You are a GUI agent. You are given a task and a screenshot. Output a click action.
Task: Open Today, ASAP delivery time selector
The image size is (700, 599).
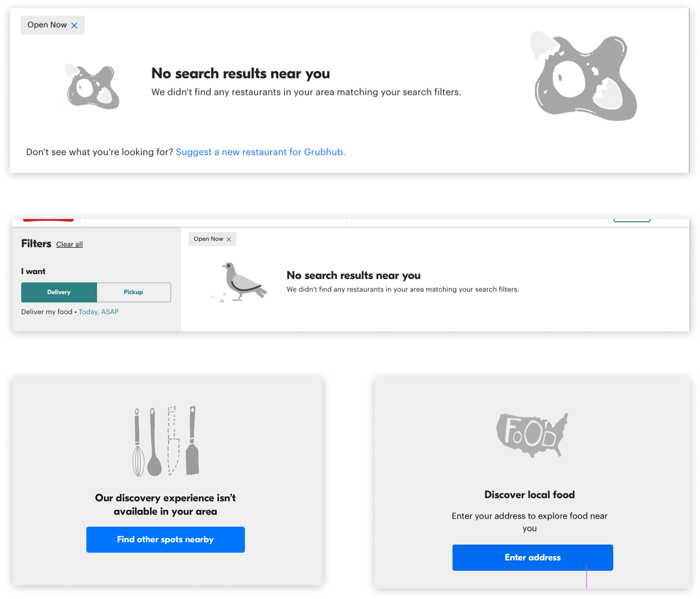[x=98, y=312]
